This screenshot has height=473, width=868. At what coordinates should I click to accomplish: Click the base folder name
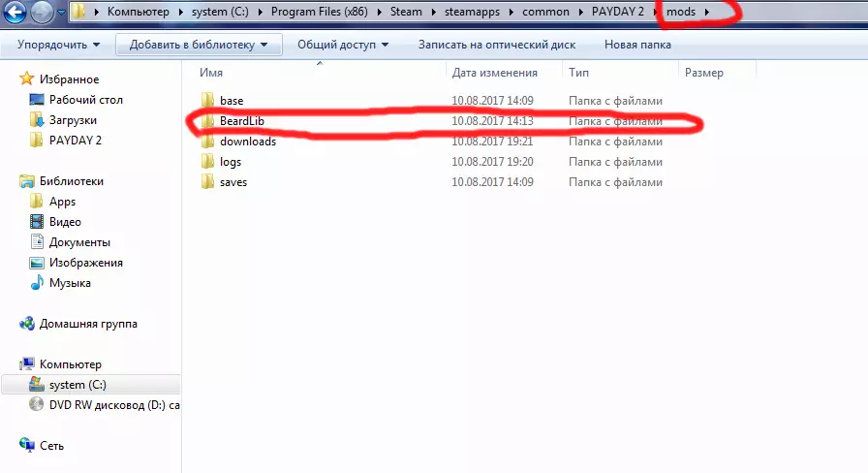point(232,101)
